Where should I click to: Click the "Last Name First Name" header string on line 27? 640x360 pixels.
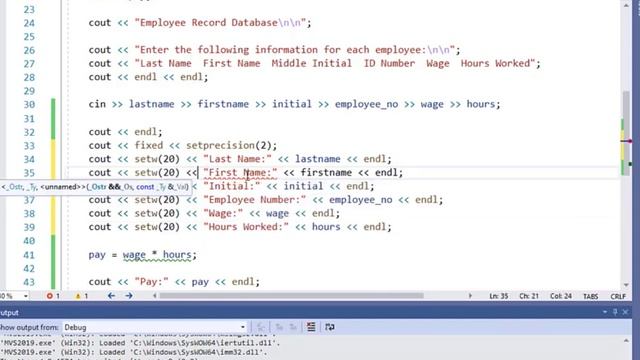point(335,64)
